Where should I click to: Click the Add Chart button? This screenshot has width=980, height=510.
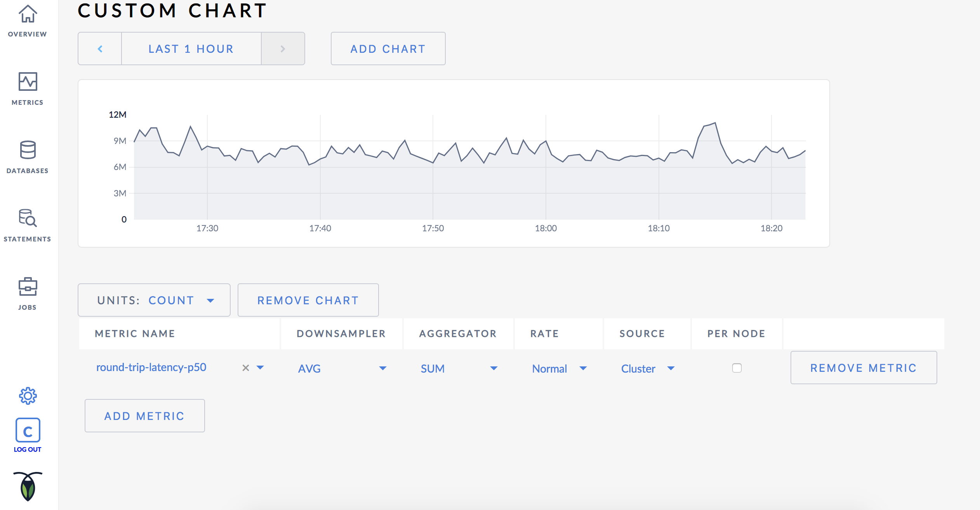(x=387, y=49)
